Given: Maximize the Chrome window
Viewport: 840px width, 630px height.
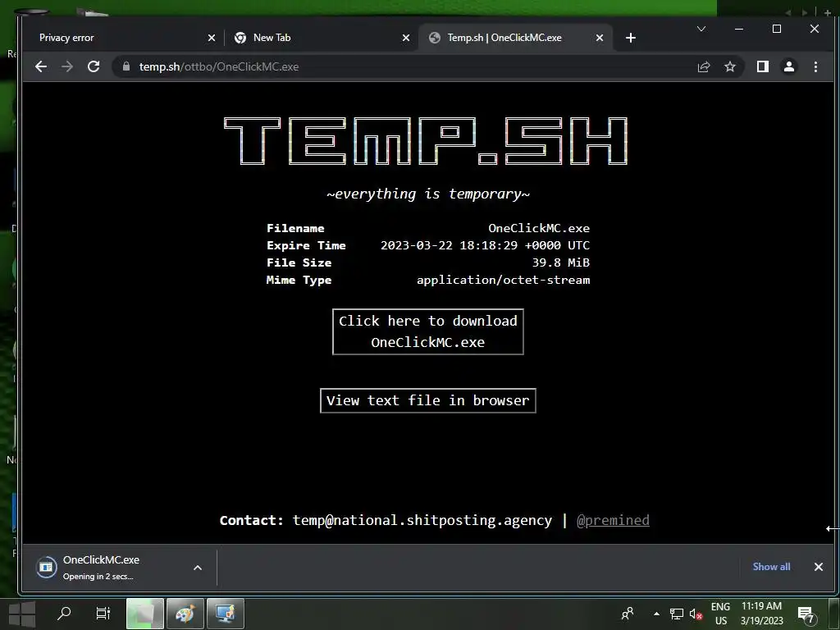Looking at the screenshot, I should [x=777, y=29].
